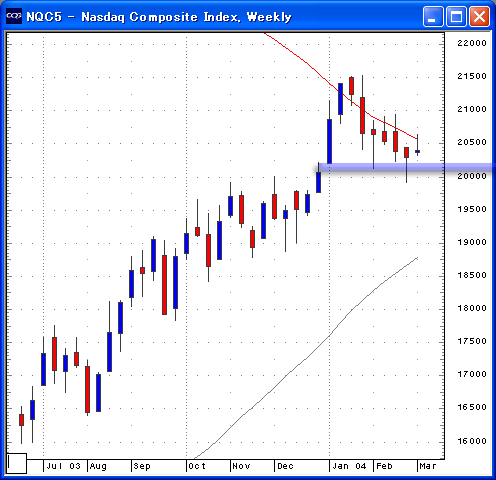Click the 'Feb' date axis label

[x=384, y=466]
